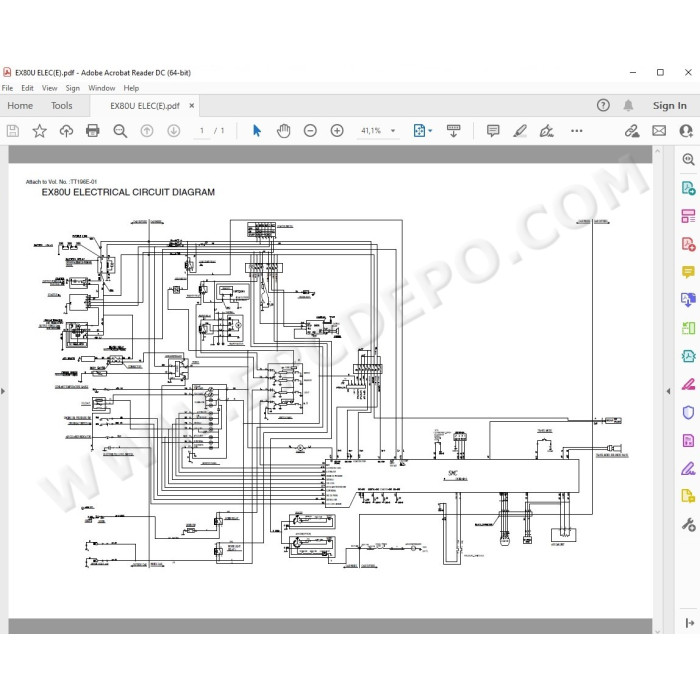This screenshot has width=700, height=700.
Task: Open fit page options dropdown arrow
Action: coord(431,131)
